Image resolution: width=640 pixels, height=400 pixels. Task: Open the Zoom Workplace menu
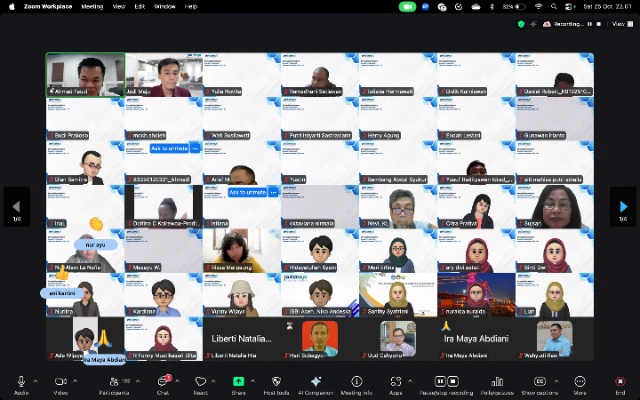[48, 7]
